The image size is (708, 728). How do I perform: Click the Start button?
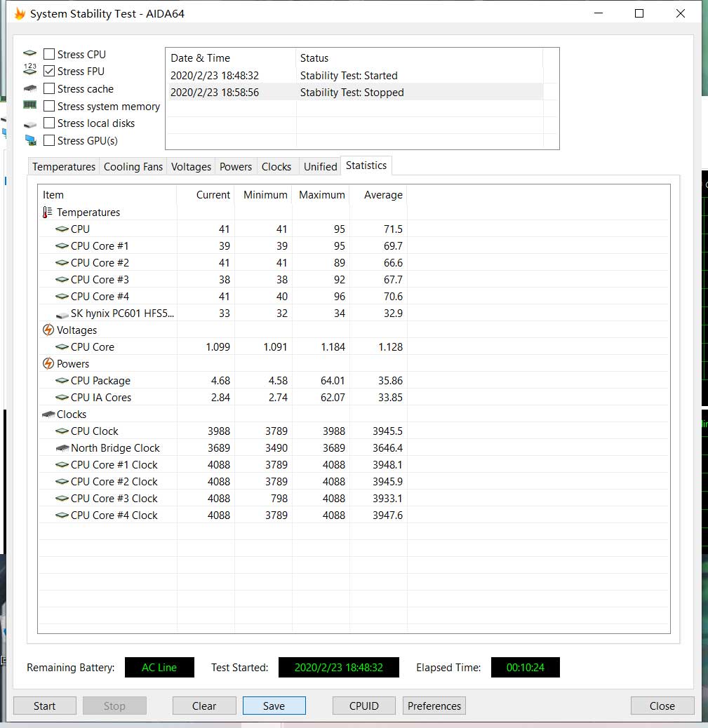[45, 706]
